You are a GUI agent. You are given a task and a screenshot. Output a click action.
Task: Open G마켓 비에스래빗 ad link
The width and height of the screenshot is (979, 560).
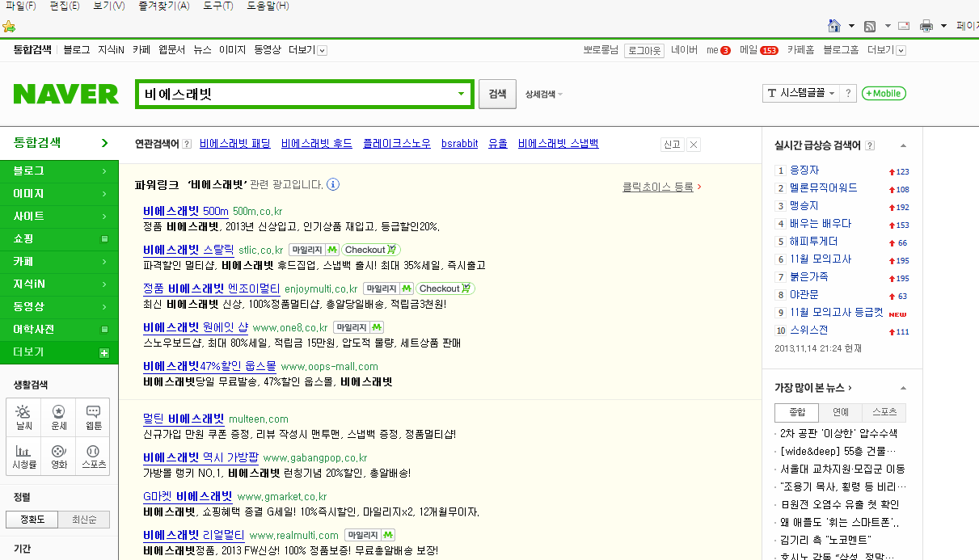[188, 496]
